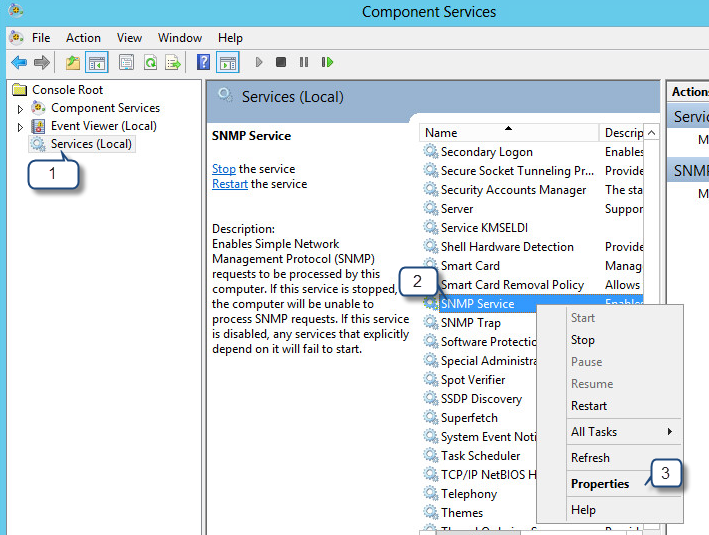Click the Restart the service link

click(230, 184)
